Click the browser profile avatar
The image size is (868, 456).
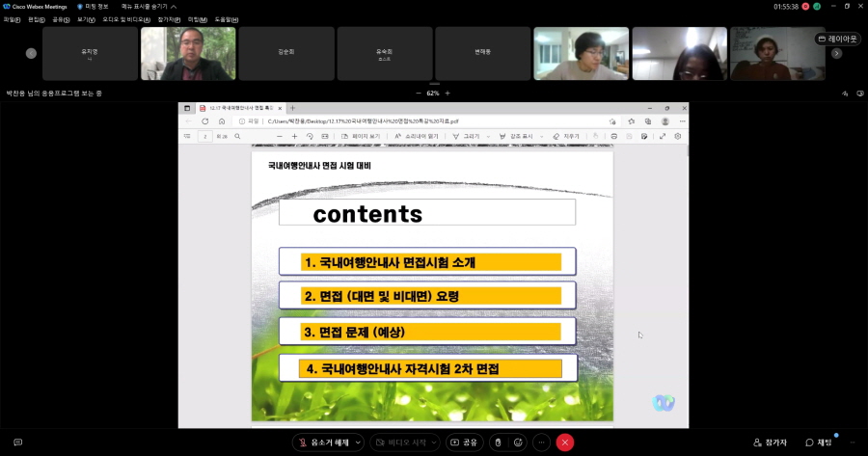tap(665, 121)
